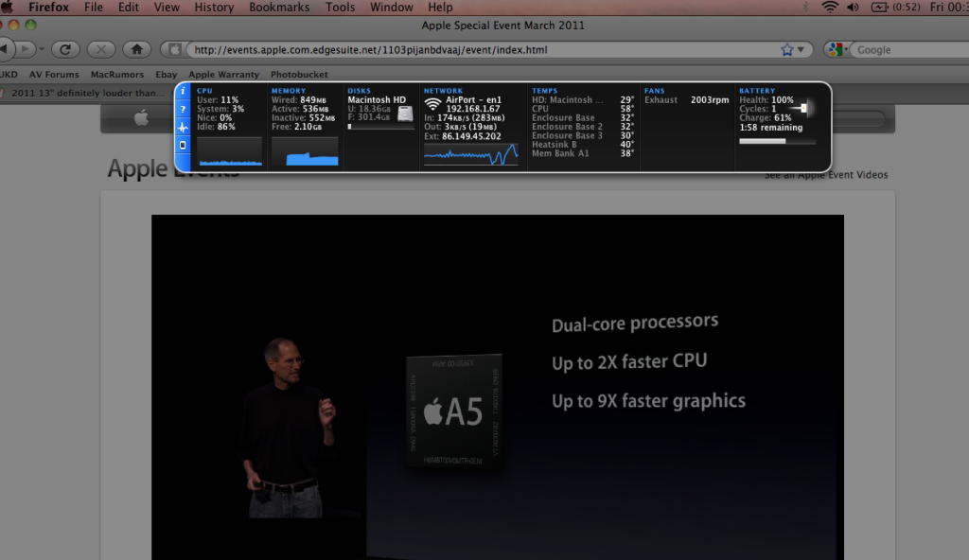This screenshot has height=560, width=969.
Task: Click the 'Wired: 849MB' memory value
Action: click(299, 99)
